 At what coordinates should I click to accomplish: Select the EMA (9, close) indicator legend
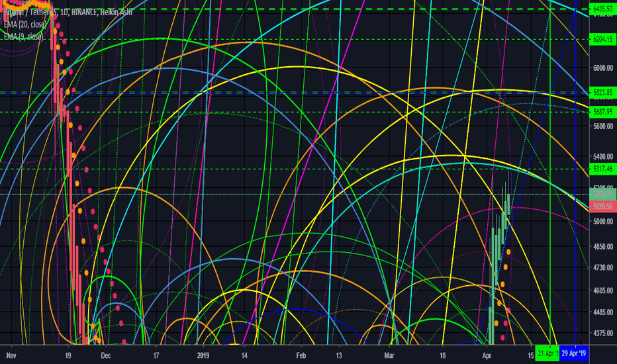(23, 36)
